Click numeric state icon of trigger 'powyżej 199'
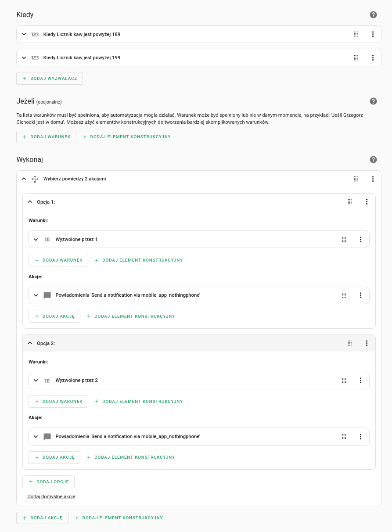 tap(35, 58)
